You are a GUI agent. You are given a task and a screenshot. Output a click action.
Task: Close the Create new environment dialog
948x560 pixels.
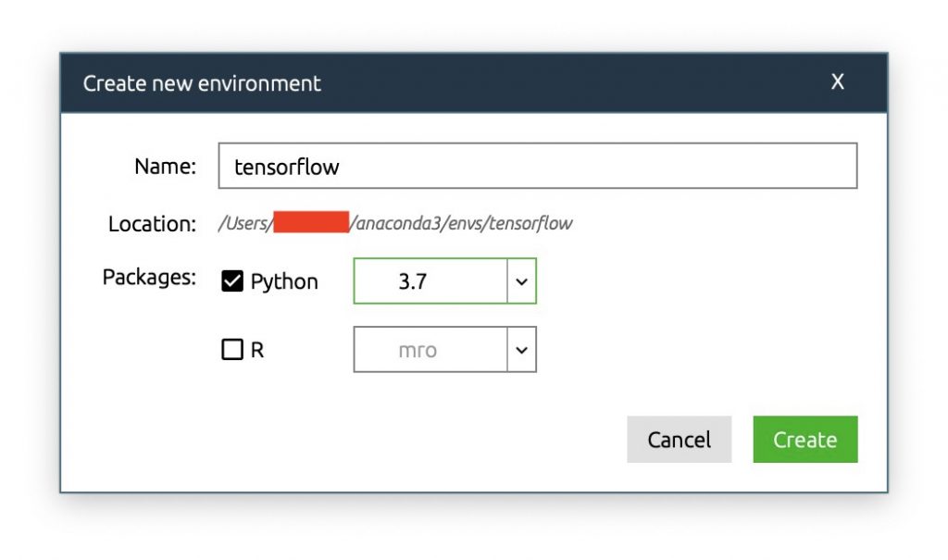point(837,81)
